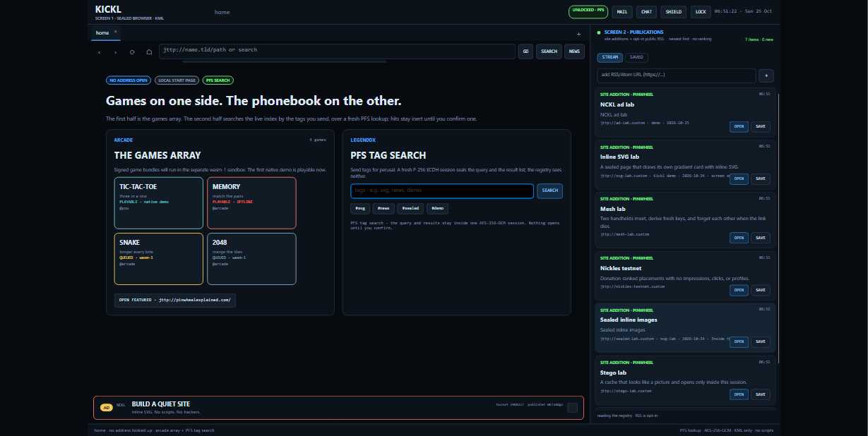Open the Mesh lab entry
This screenshot has width=868, height=436.
point(739,238)
